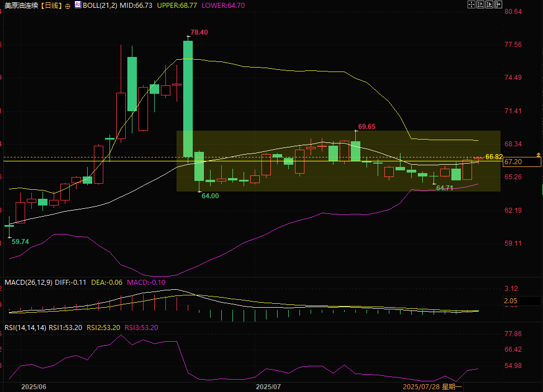The width and height of the screenshot is (543, 392).
Task: Open the BOLL indicator chart icon
Action: 78,5
